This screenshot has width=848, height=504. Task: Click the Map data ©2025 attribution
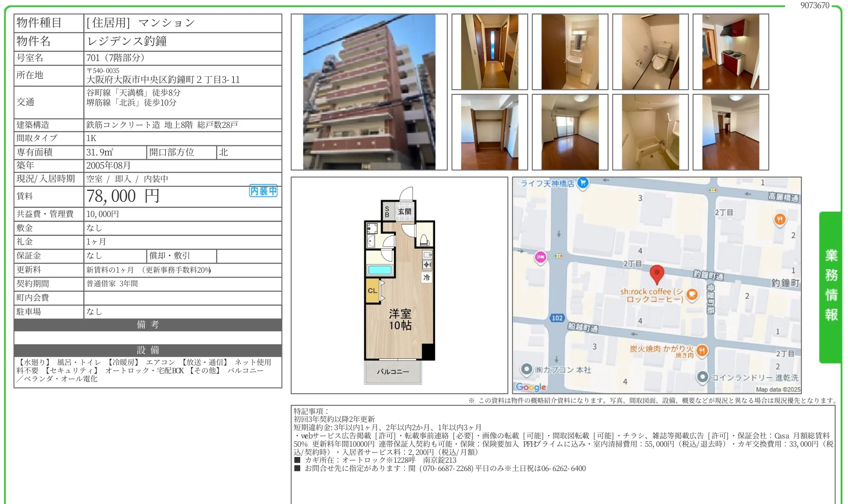(778, 389)
